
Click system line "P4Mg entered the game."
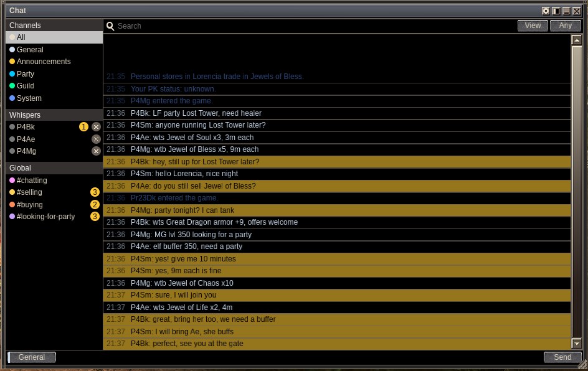click(337, 101)
